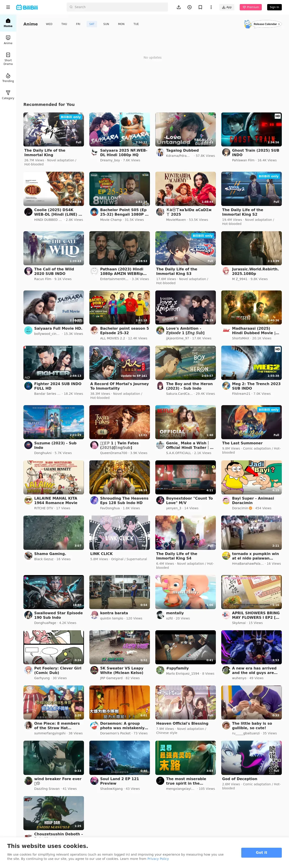This screenshot has height=868, width=289.
Task: Click the 'Recommended for You' heading
Action: [x=49, y=105]
